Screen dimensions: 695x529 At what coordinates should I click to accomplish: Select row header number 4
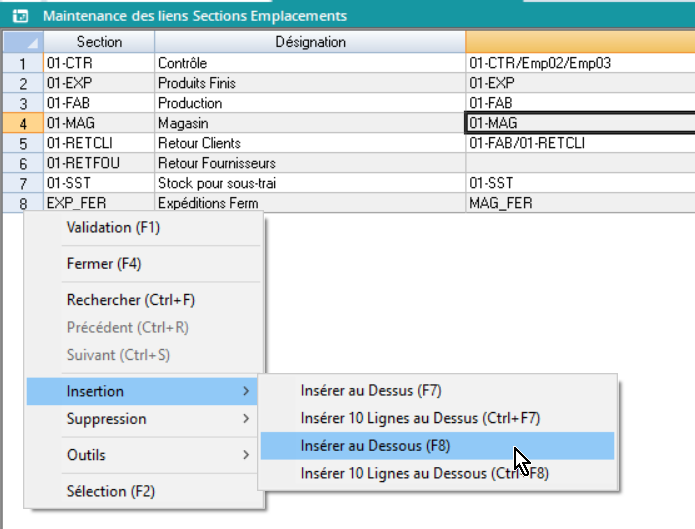[22, 123]
